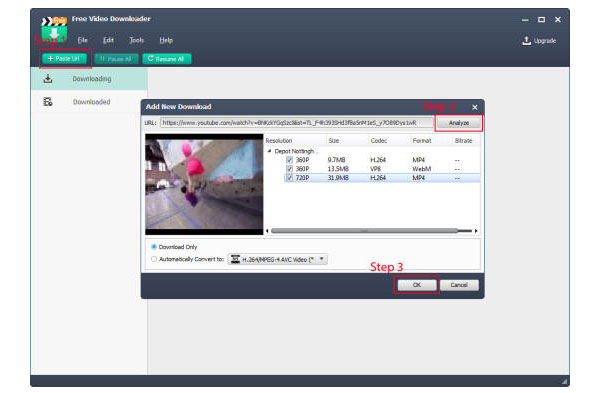Click the Pause All toolbar button
Image resolution: width=600 pixels, height=393 pixels.
click(116, 59)
